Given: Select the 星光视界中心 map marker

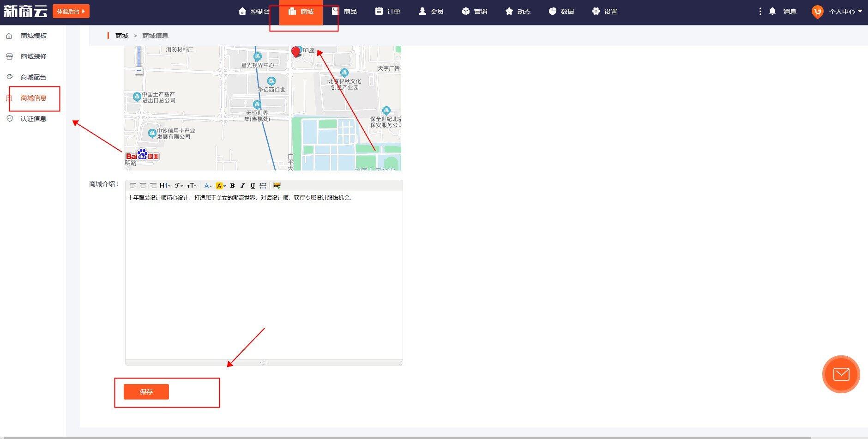Looking at the screenshot, I should coord(258,56).
